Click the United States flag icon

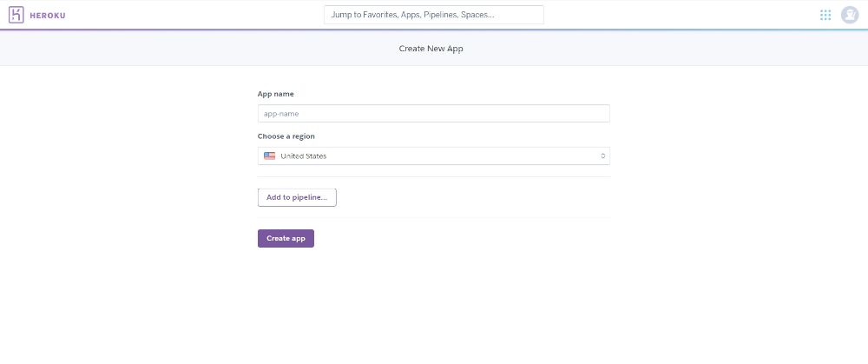(270, 156)
